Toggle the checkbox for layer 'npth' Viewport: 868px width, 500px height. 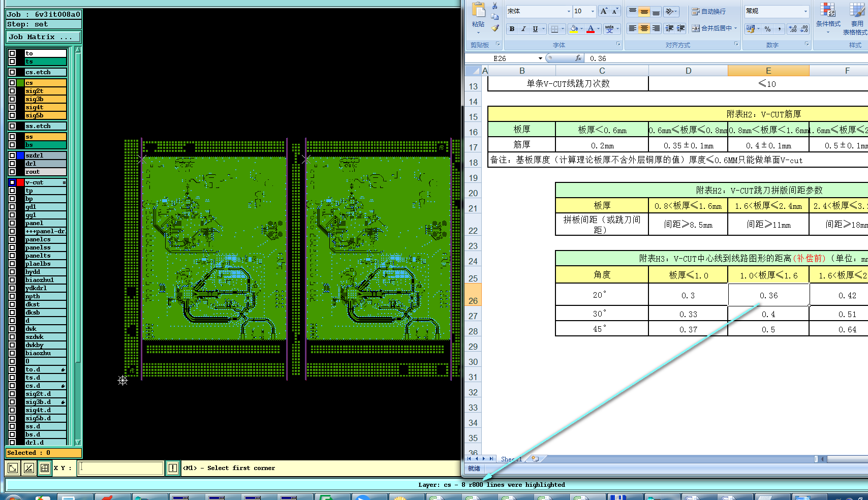click(x=12, y=296)
